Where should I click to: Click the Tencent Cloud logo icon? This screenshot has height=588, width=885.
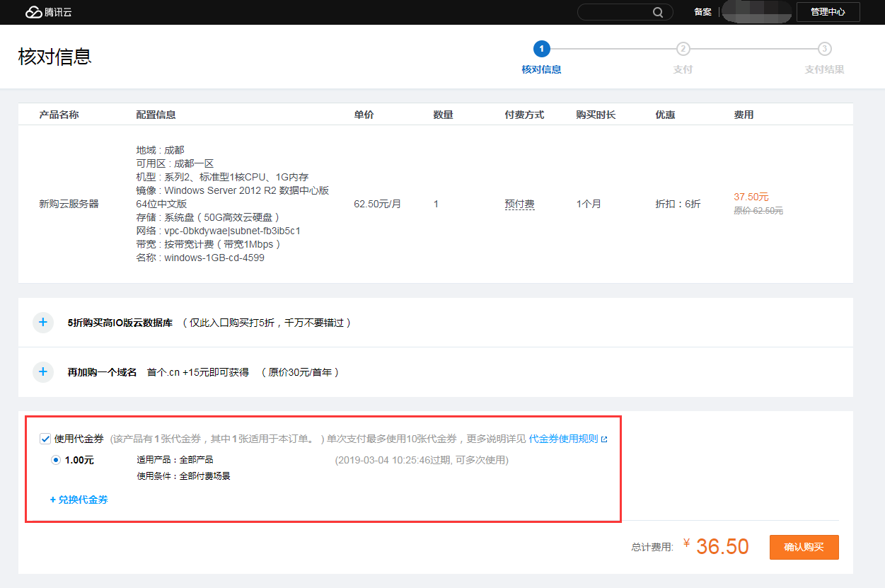33,12
